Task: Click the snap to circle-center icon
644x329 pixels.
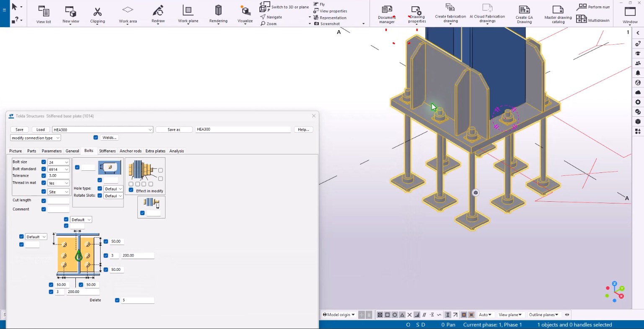Action: coord(395,315)
